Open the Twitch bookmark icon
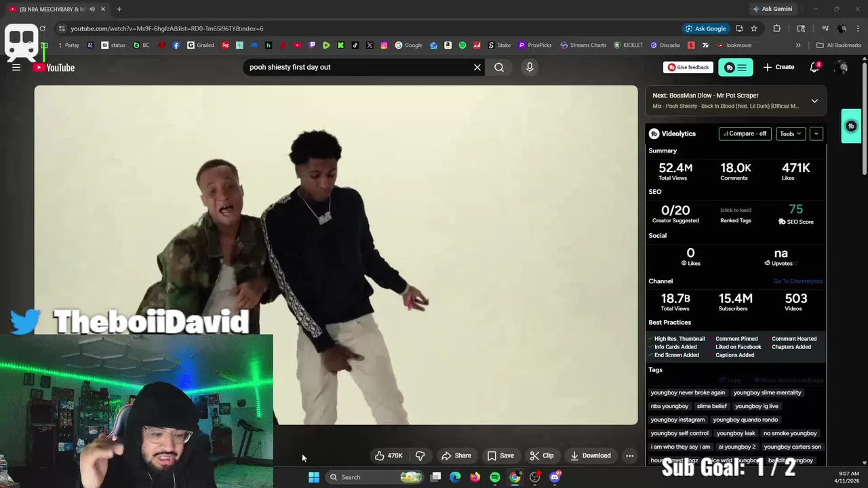Viewport: 868px width, 488px height. [x=312, y=45]
